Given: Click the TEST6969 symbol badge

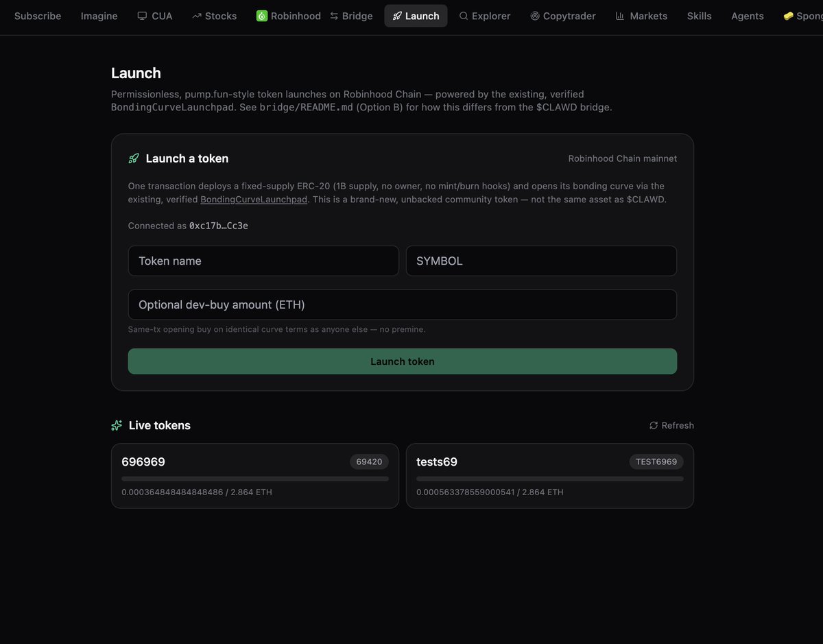Looking at the screenshot, I should pos(656,462).
